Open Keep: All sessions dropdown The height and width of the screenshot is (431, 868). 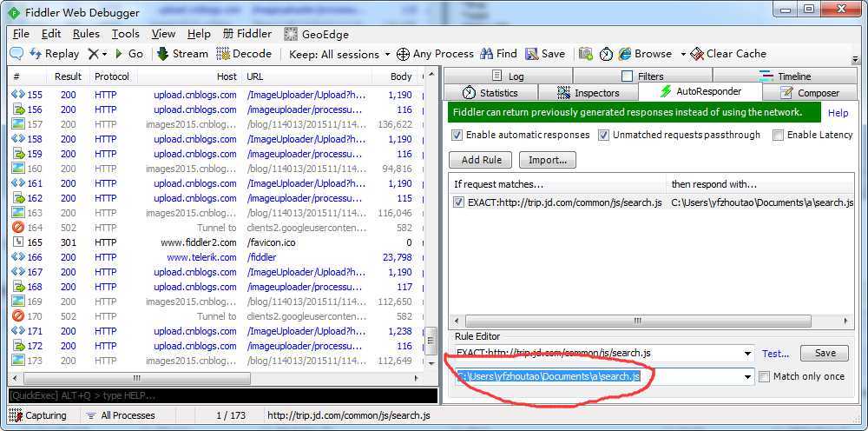coord(339,54)
